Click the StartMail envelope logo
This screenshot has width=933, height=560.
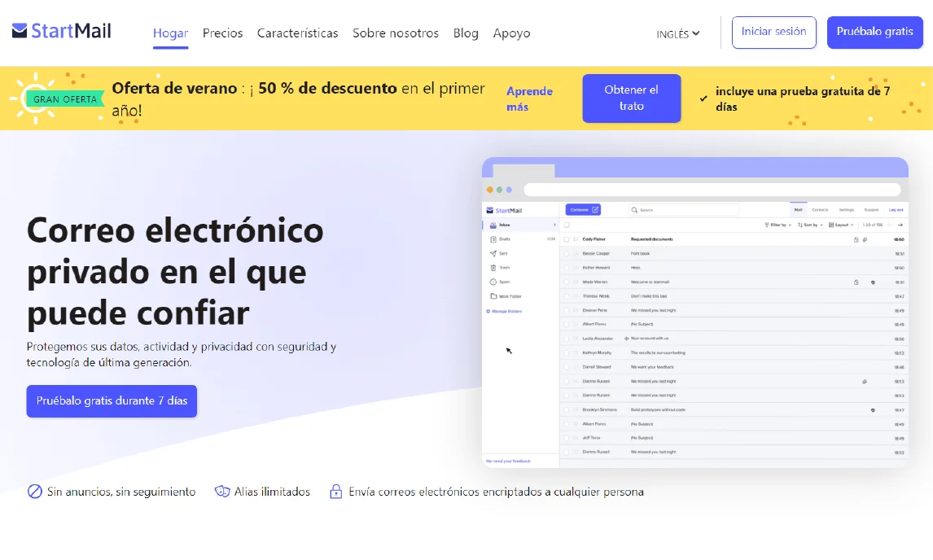20,32
